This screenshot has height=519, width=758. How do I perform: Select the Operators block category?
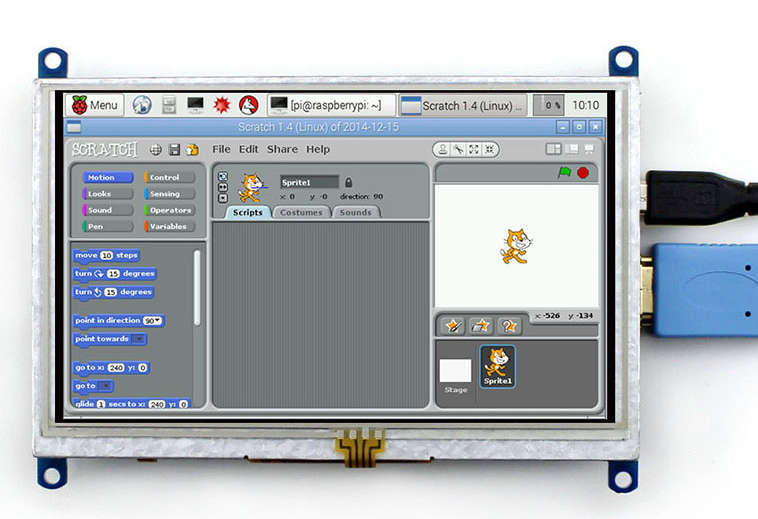169,210
